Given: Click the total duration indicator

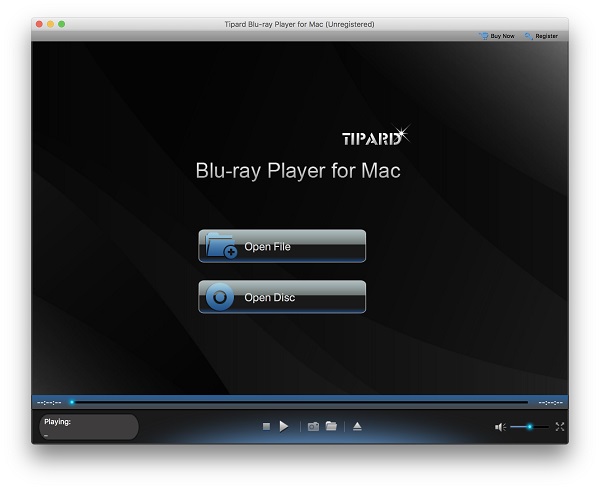Looking at the screenshot, I should 550,403.
